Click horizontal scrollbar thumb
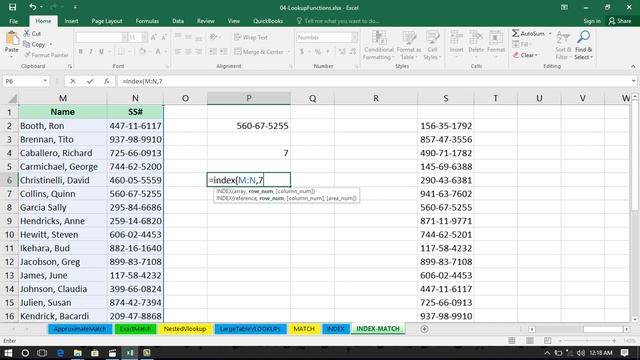 [x=602, y=329]
